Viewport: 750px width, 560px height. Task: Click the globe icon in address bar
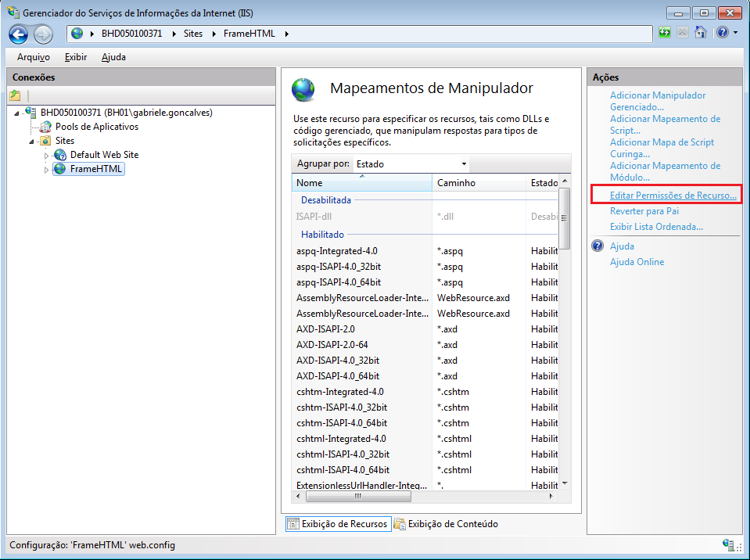tap(77, 34)
